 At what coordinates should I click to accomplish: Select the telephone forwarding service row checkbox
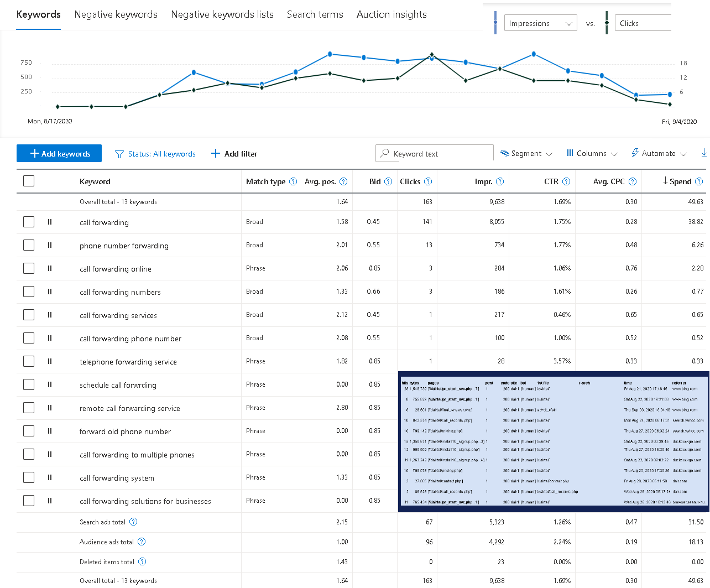click(29, 361)
